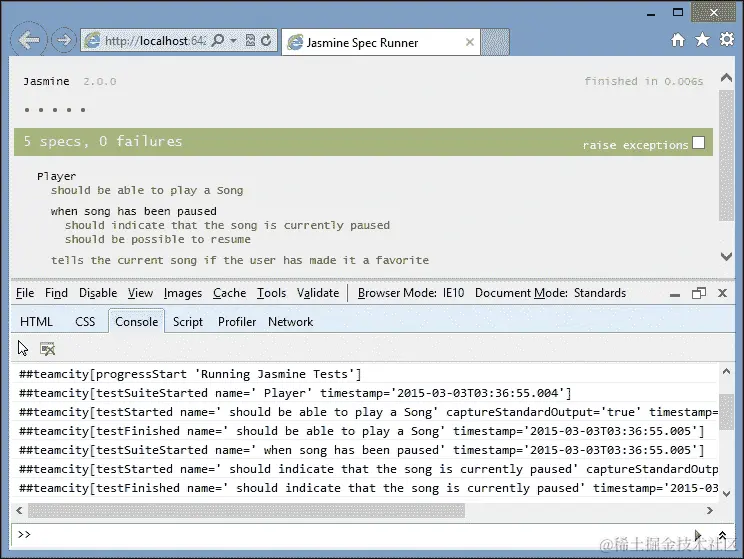Open the browser Home icon

678,40
